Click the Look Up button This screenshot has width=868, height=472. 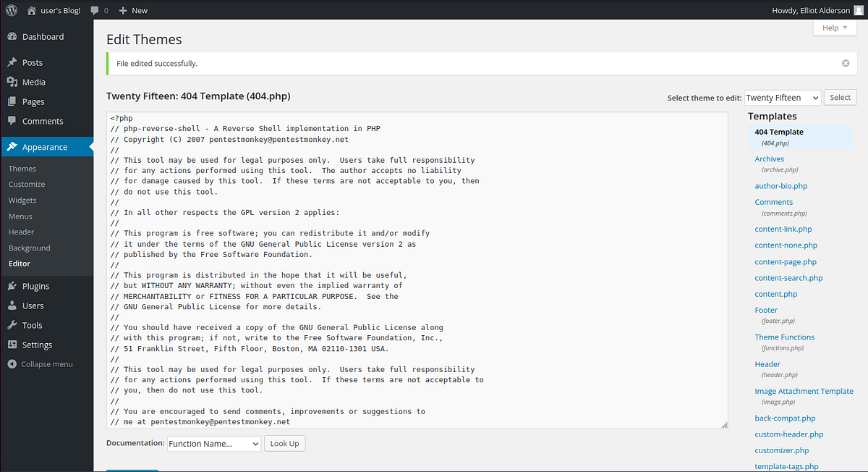(284, 444)
